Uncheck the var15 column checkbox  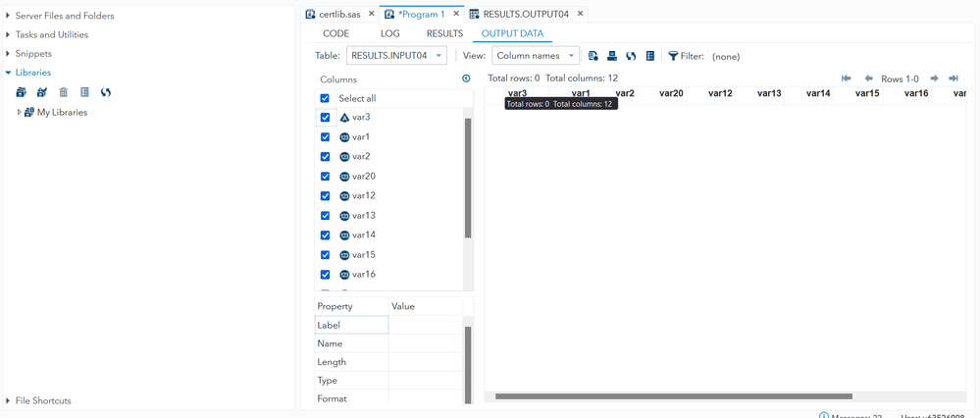(325, 255)
